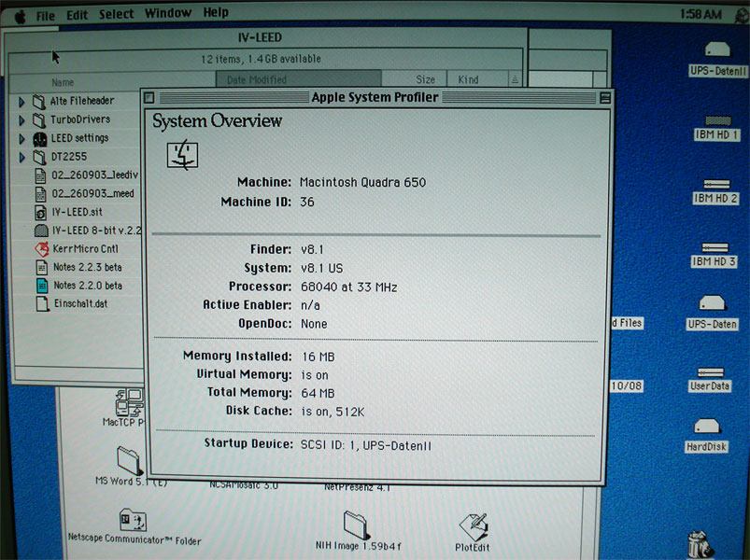Screen dimensions: 750x560
Task: Select the IBM HD 3 disk icon
Action: [715, 247]
